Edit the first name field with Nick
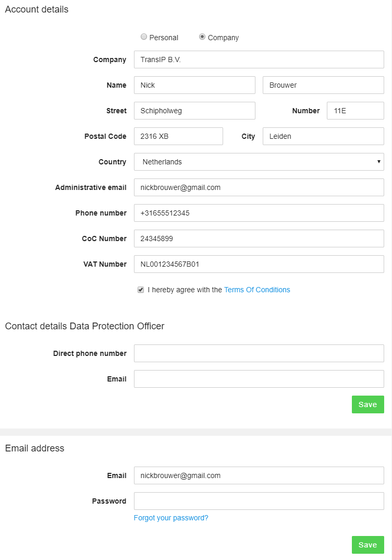Image resolution: width=392 pixels, height=560 pixels. pos(195,85)
